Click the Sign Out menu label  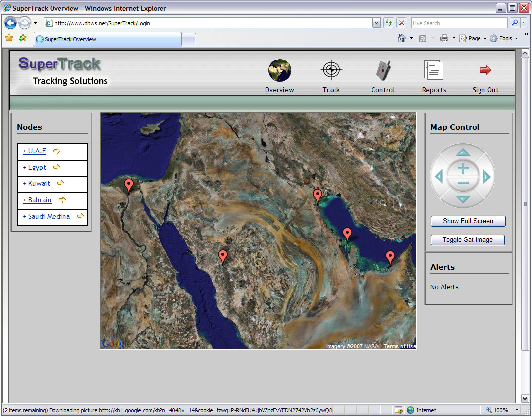pos(485,90)
